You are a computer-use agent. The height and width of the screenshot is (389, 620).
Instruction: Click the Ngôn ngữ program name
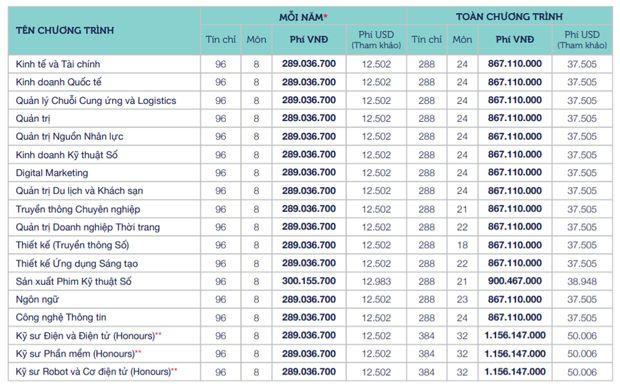(37, 300)
